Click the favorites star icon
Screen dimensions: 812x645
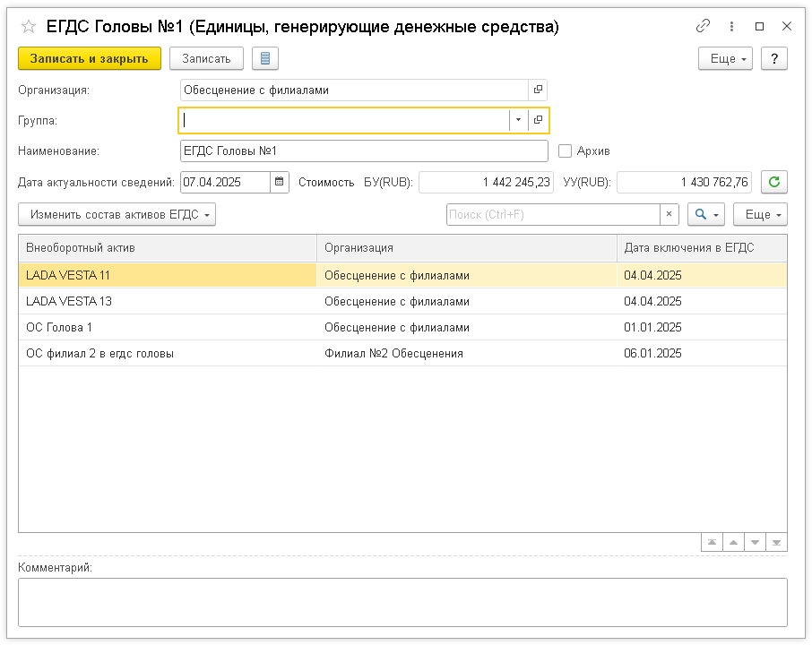click(x=28, y=27)
